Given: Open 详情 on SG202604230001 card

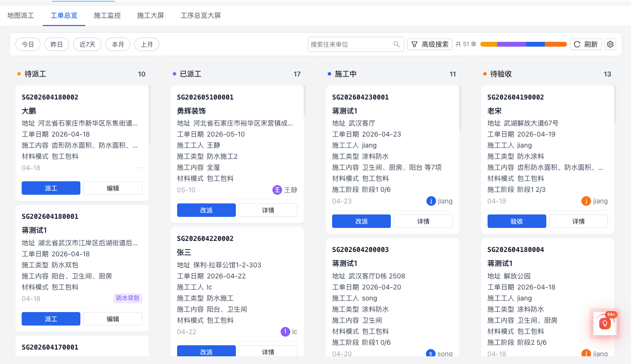Looking at the screenshot, I should [423, 221].
